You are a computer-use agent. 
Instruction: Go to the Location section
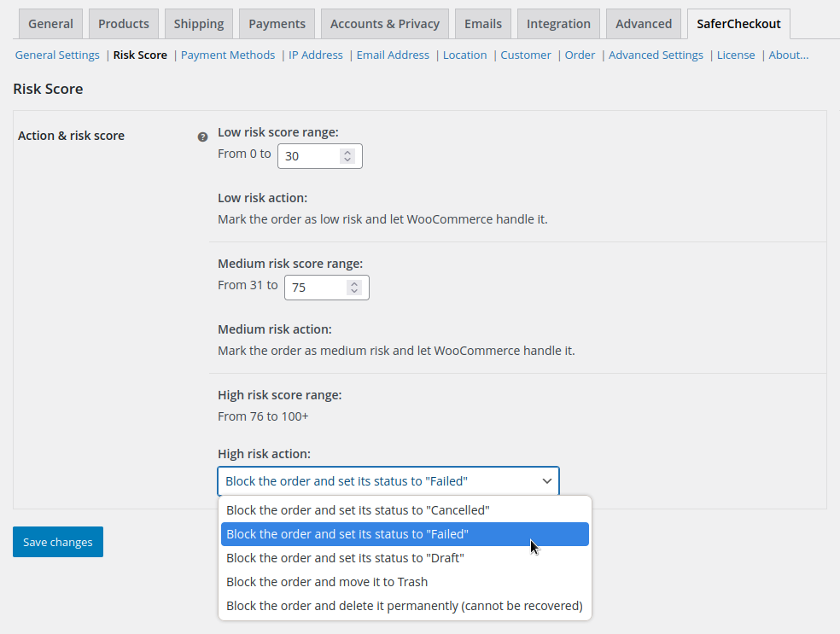pos(465,55)
